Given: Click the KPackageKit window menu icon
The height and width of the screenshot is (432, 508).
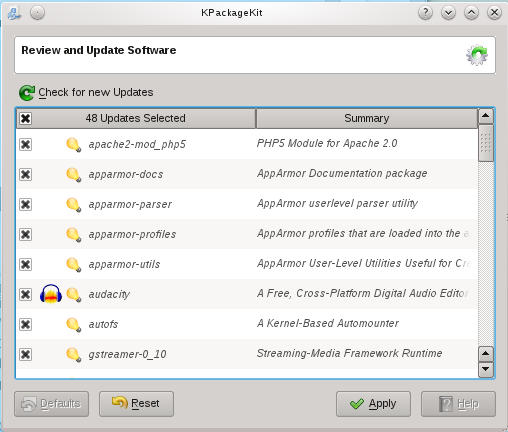Looking at the screenshot, I should [x=15, y=13].
